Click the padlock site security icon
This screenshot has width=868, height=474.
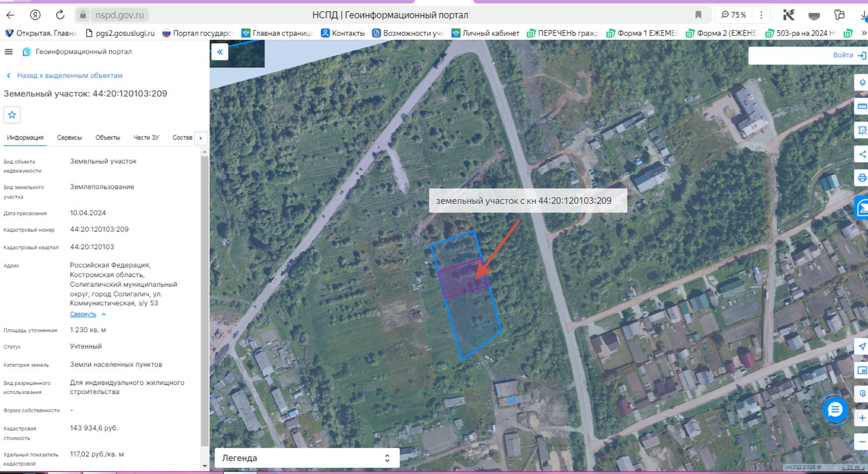(83, 15)
